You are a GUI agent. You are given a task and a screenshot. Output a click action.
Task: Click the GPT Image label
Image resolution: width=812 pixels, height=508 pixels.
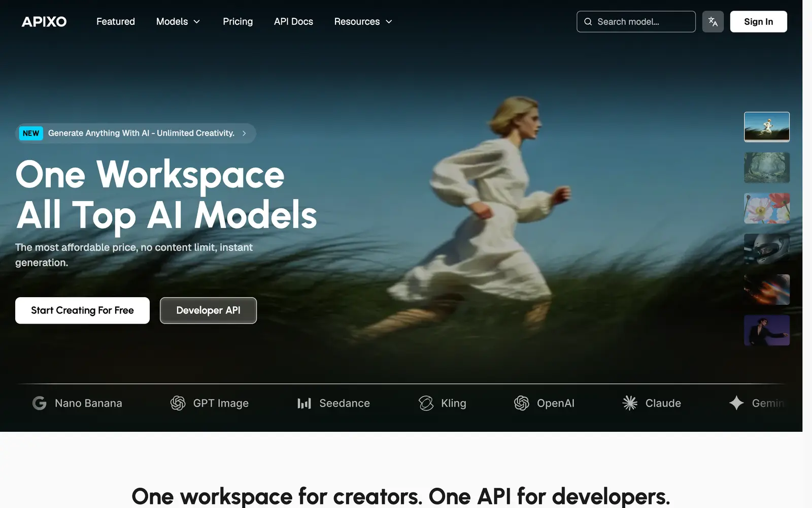[221, 403]
